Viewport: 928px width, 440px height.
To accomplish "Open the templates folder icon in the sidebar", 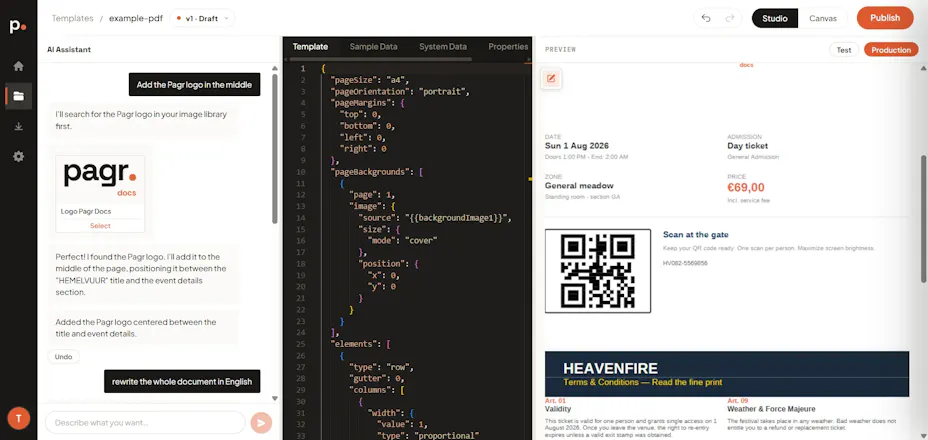I will [18, 96].
